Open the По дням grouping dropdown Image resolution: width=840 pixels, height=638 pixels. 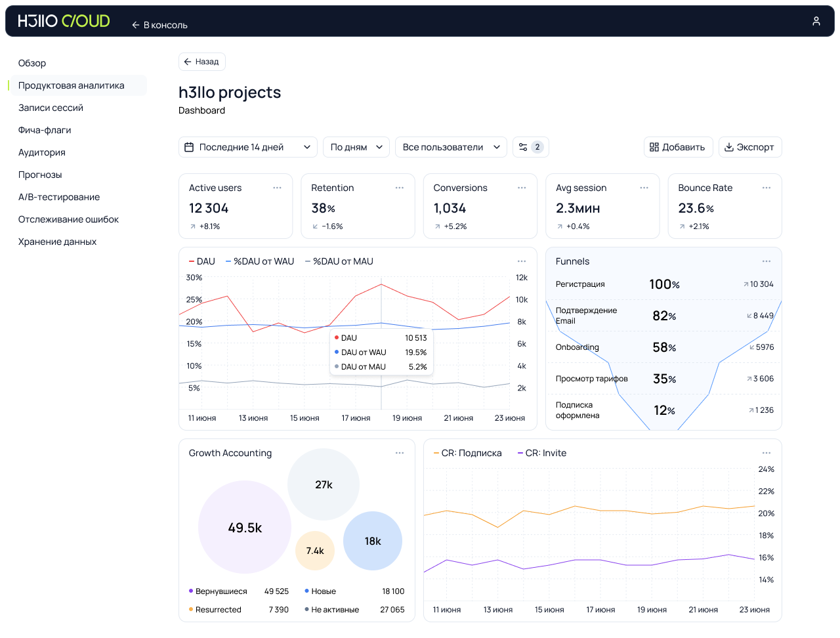coord(356,147)
